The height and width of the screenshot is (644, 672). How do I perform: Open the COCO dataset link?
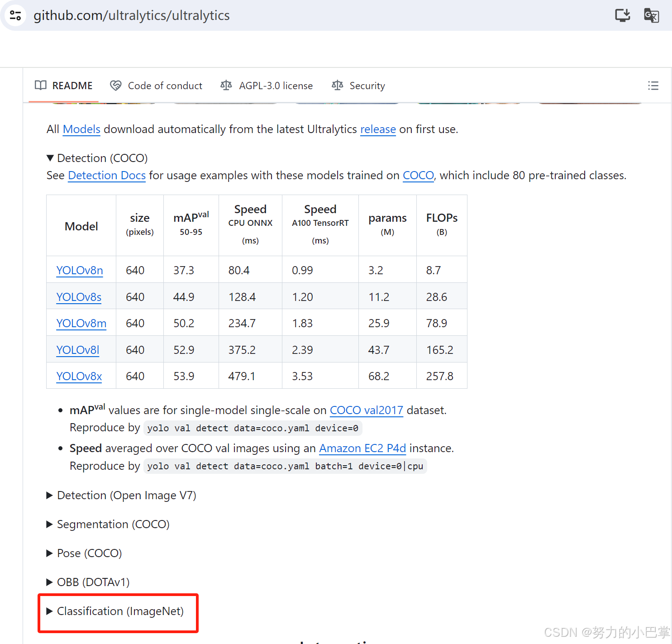tap(418, 176)
